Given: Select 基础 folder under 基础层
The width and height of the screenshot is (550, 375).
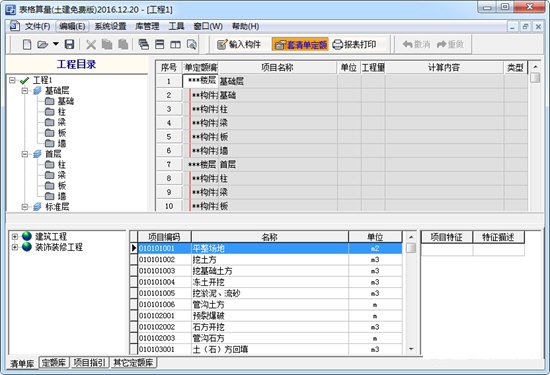Looking at the screenshot, I should point(60,101).
